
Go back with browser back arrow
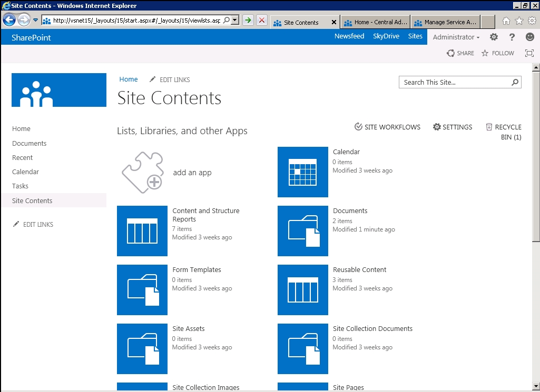coord(9,20)
